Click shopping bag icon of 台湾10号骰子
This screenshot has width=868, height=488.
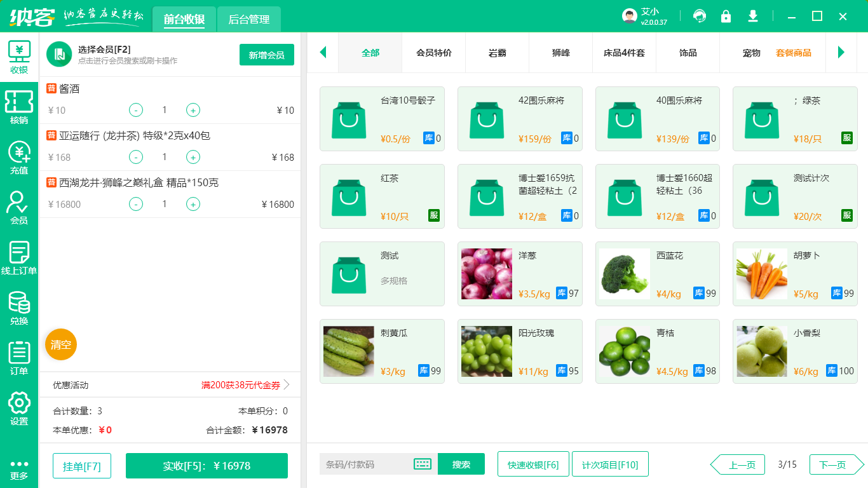tap(348, 119)
